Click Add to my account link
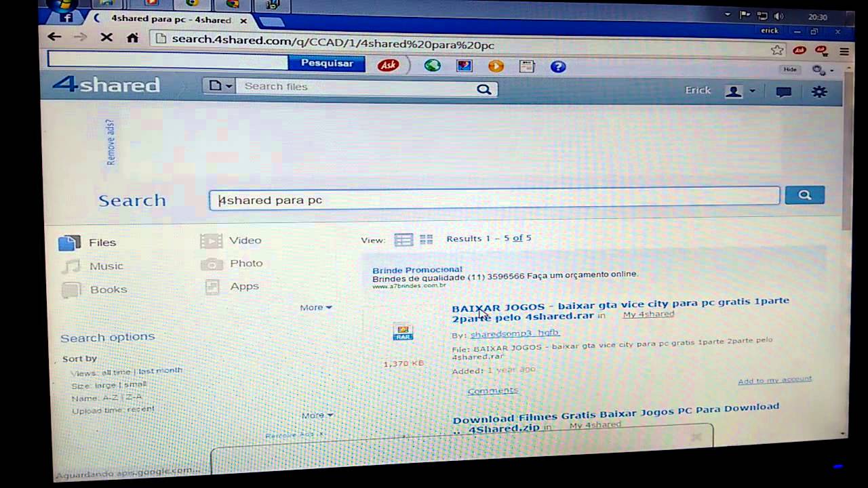Image resolution: width=868 pixels, height=488 pixels. pos(774,380)
